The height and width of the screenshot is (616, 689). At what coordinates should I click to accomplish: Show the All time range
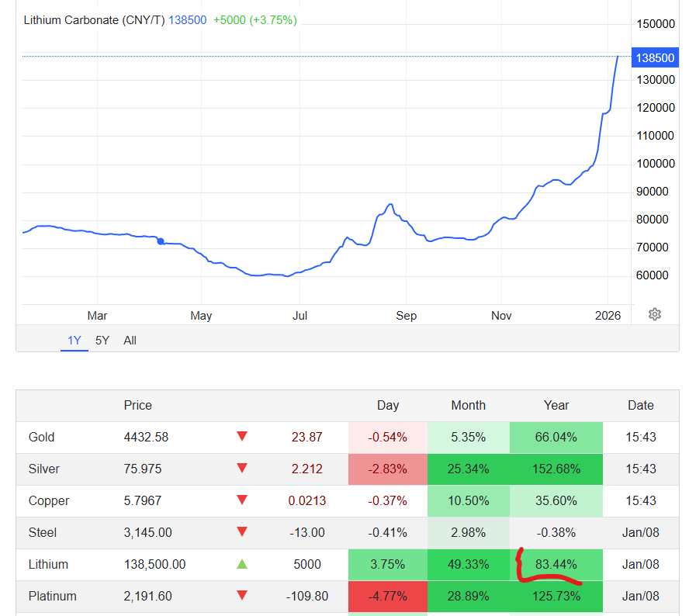click(x=130, y=341)
